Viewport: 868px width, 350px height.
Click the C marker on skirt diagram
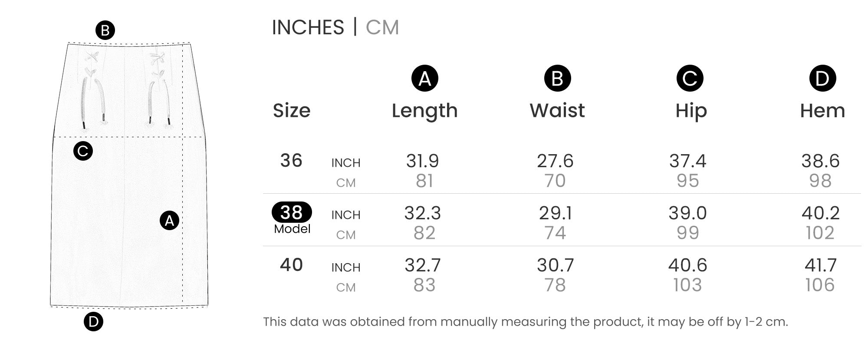[83, 151]
